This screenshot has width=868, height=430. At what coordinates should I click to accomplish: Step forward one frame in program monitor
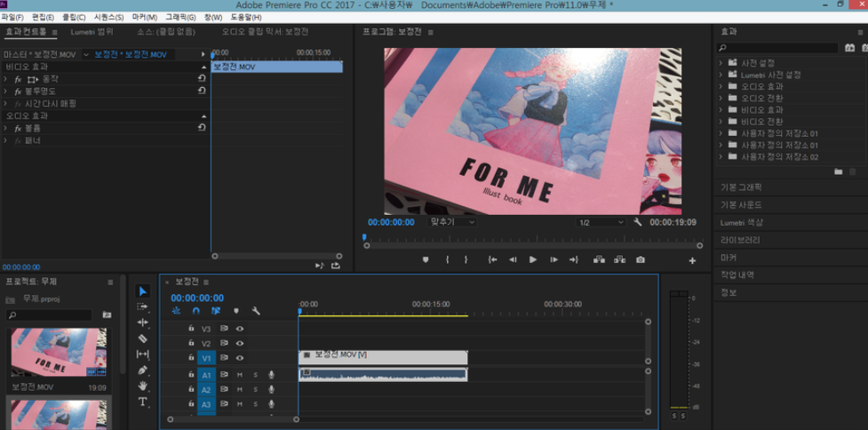click(553, 259)
